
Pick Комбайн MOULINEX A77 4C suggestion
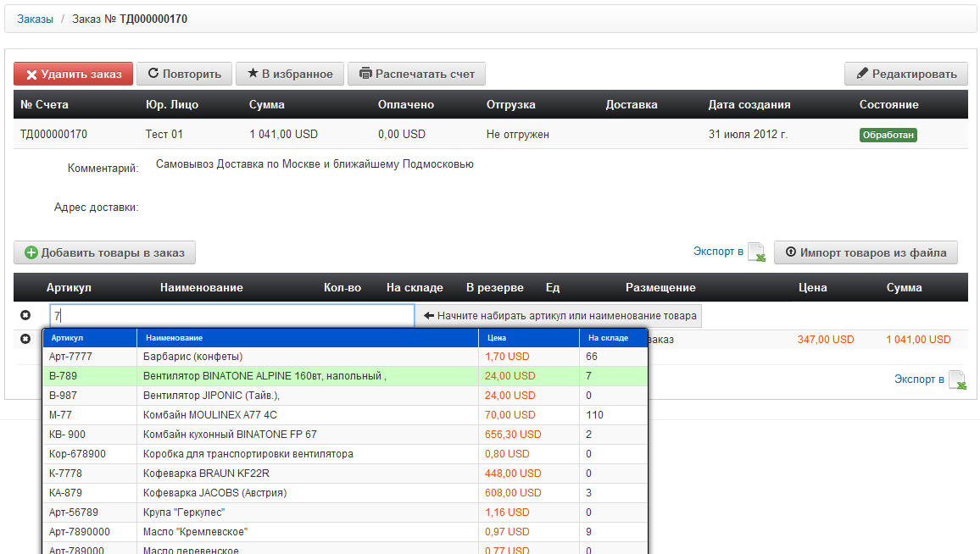[210, 415]
